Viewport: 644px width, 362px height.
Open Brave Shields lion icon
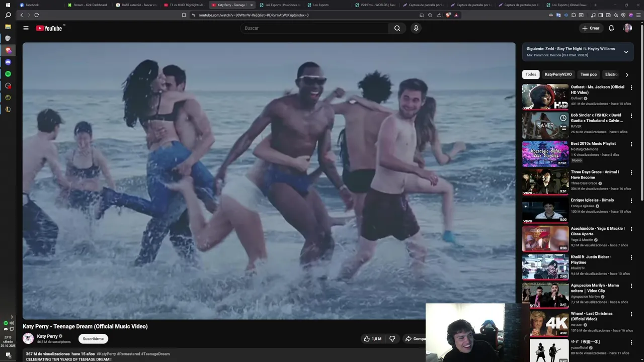pyautogui.click(x=448, y=15)
